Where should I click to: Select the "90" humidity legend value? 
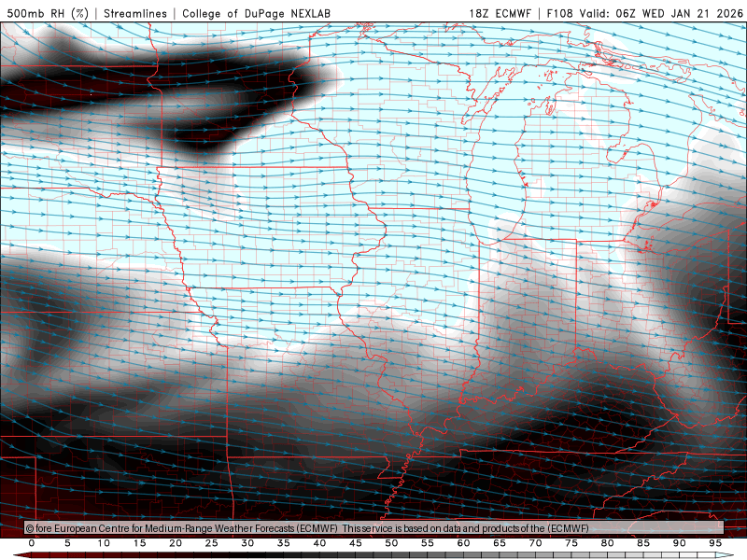pyautogui.click(x=680, y=543)
